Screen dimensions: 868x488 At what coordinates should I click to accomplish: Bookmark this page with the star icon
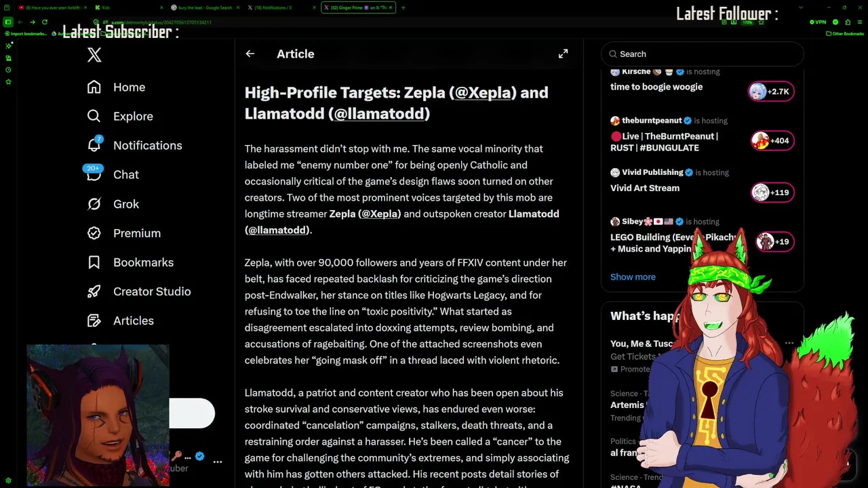761,22
